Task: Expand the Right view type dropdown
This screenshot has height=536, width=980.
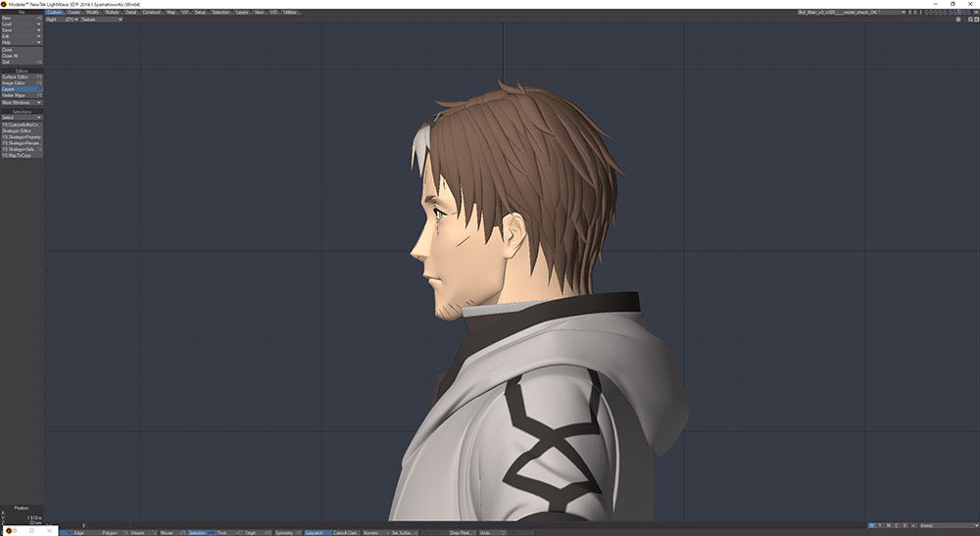Action: [x=53, y=20]
